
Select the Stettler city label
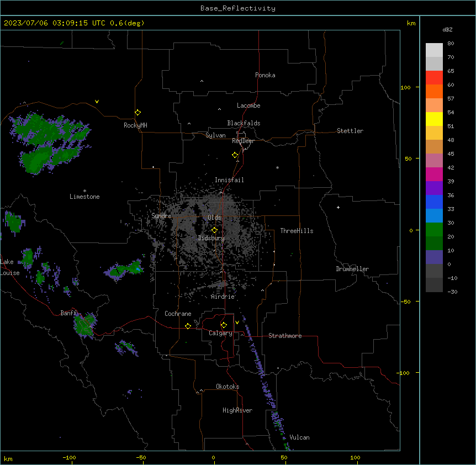350,131
